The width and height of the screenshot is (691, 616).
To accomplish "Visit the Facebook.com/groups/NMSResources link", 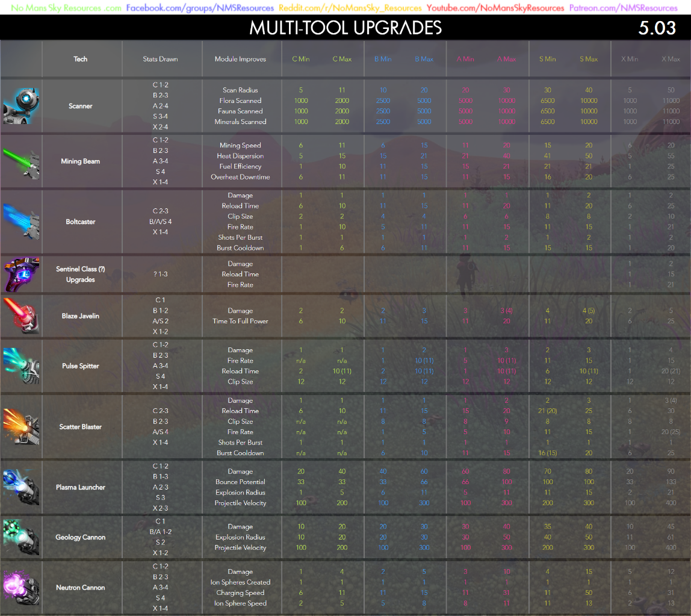I will [200, 8].
